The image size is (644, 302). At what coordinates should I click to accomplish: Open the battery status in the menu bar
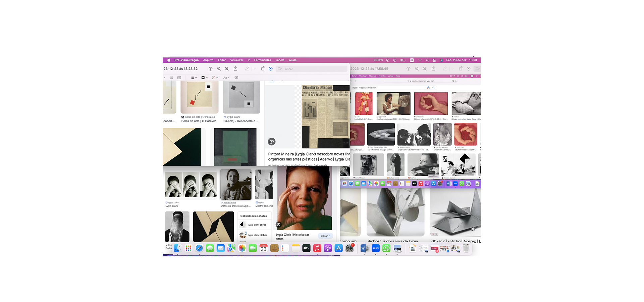click(403, 60)
